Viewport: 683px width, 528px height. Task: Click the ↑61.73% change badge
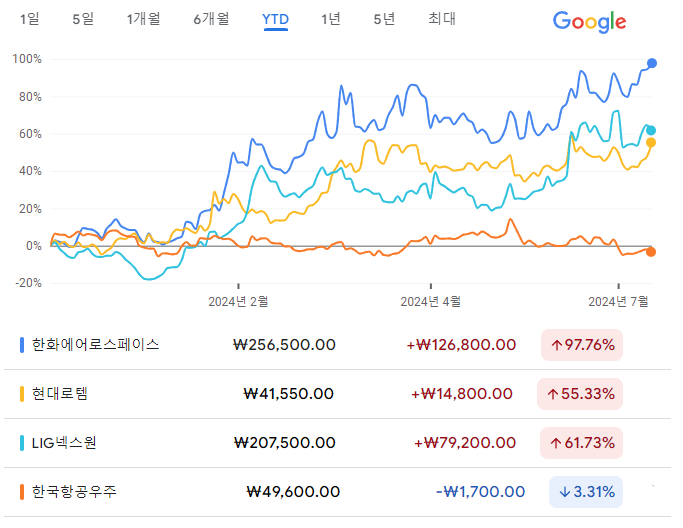(582, 443)
